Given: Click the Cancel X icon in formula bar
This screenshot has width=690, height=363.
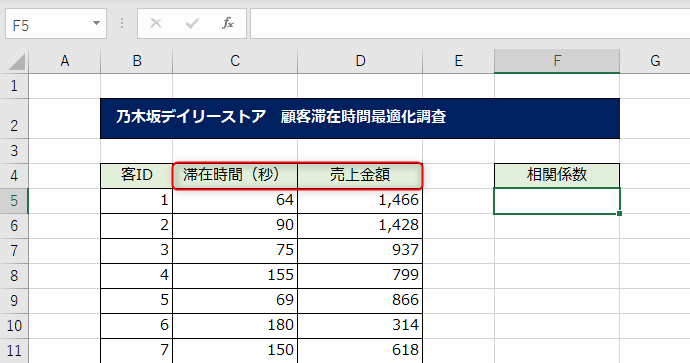Looking at the screenshot, I should point(156,23).
